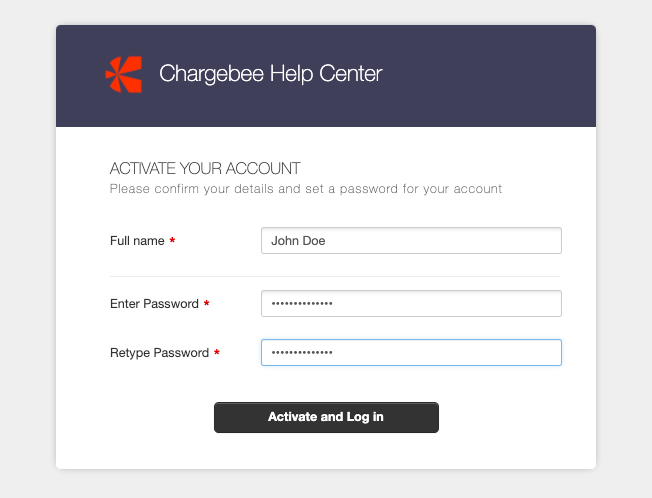Click the divider line below Full name

tap(335, 276)
